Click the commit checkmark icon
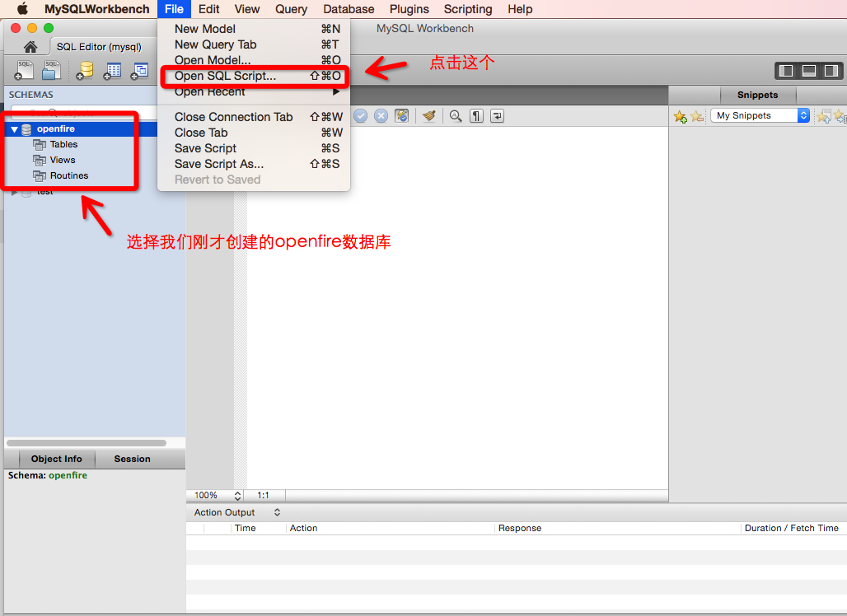This screenshot has width=847, height=616. pos(361,115)
